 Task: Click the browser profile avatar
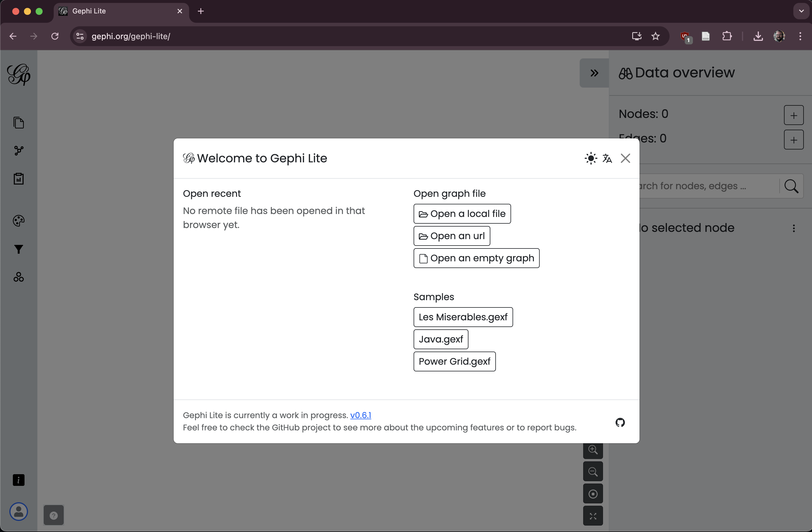pyautogui.click(x=779, y=36)
